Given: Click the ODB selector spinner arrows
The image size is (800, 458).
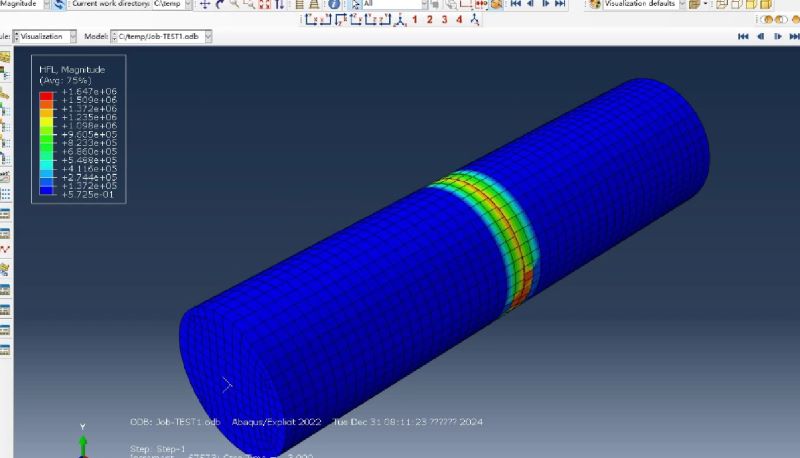Looking at the screenshot, I should [114, 36].
